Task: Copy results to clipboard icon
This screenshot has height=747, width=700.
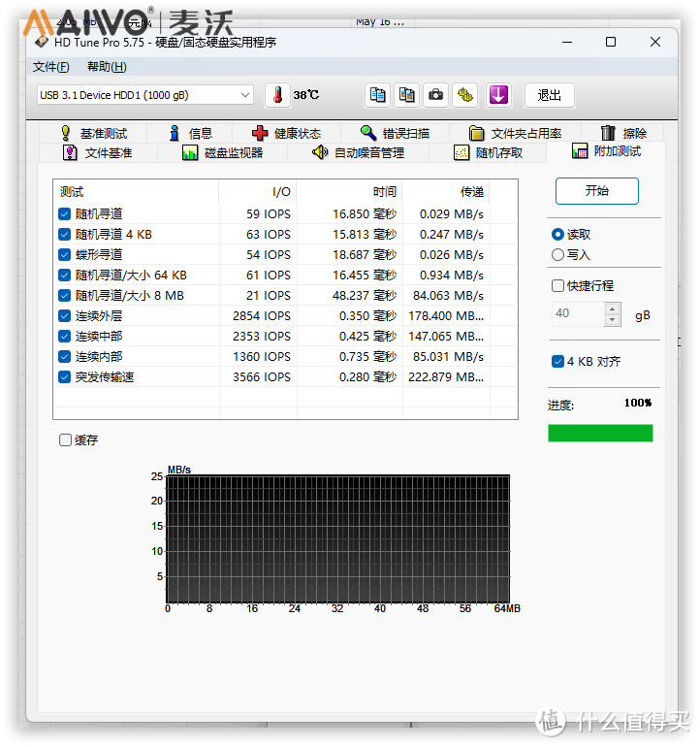Action: point(377,95)
